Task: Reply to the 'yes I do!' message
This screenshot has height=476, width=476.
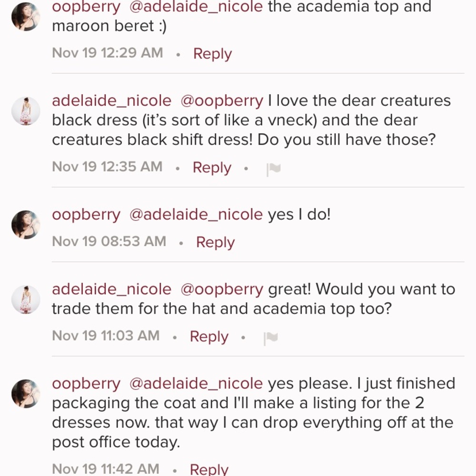Action: (x=215, y=242)
